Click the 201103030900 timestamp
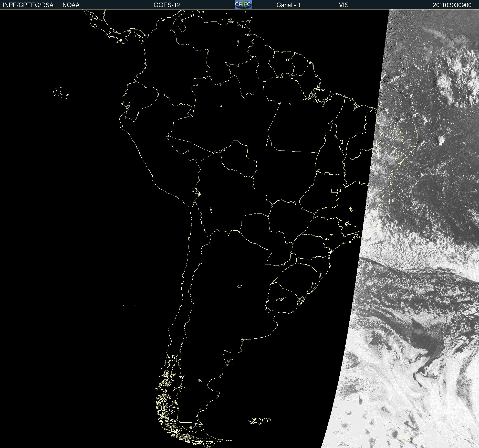479x448 pixels. (x=452, y=5)
